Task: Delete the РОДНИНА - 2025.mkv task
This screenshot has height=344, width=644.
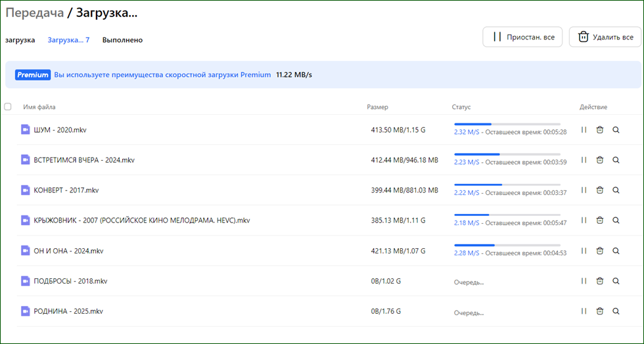Action: point(599,311)
